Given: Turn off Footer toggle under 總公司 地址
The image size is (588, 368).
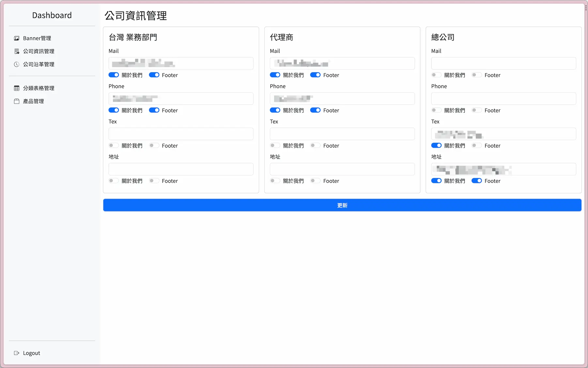Looking at the screenshot, I should pyautogui.click(x=476, y=181).
